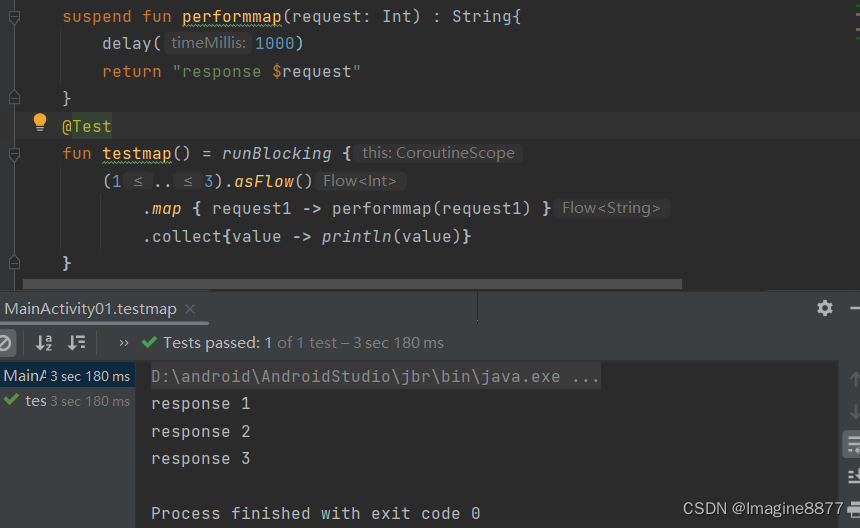Toggle the Show Ignored tests filter

tap(4, 343)
